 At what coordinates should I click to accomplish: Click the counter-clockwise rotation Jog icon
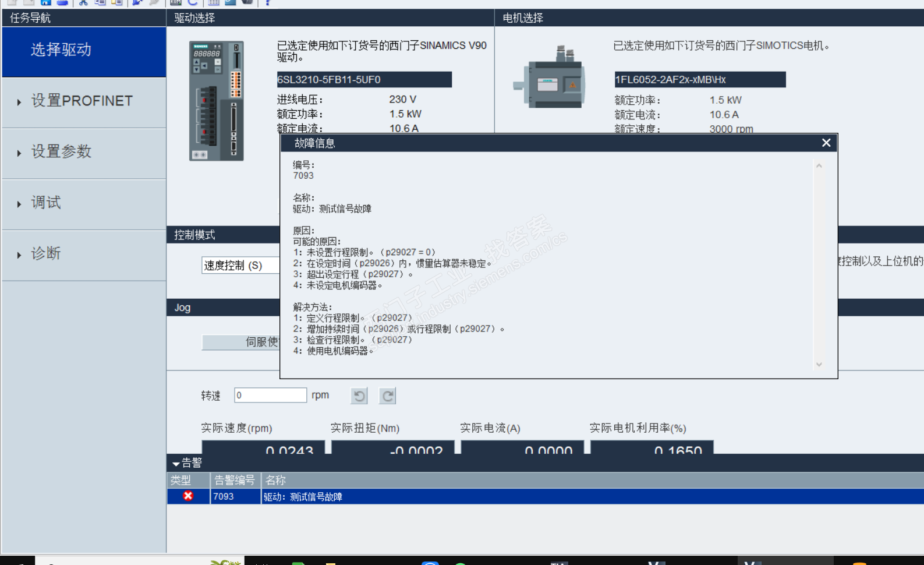(x=359, y=396)
